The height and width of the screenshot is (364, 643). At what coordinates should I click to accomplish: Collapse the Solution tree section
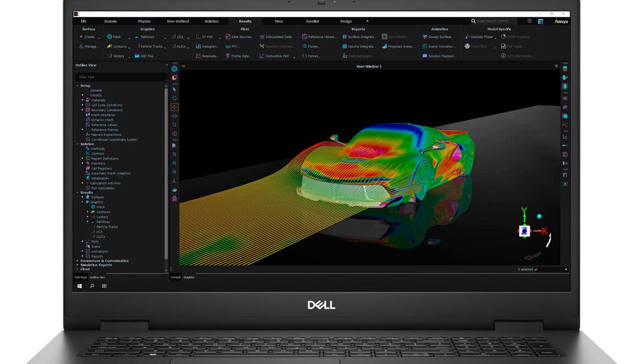tap(77, 144)
